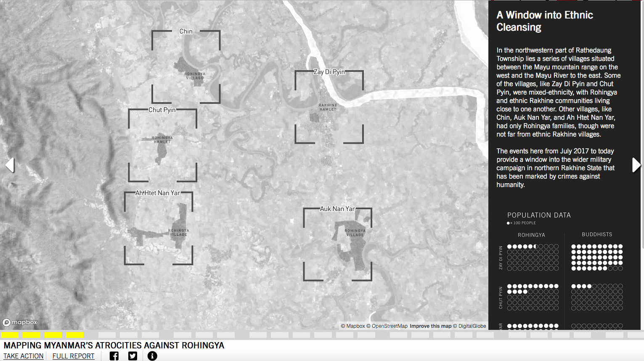The height and width of the screenshot is (361, 644).
Task: Open the TAKE ACTION link
Action: pos(24,356)
